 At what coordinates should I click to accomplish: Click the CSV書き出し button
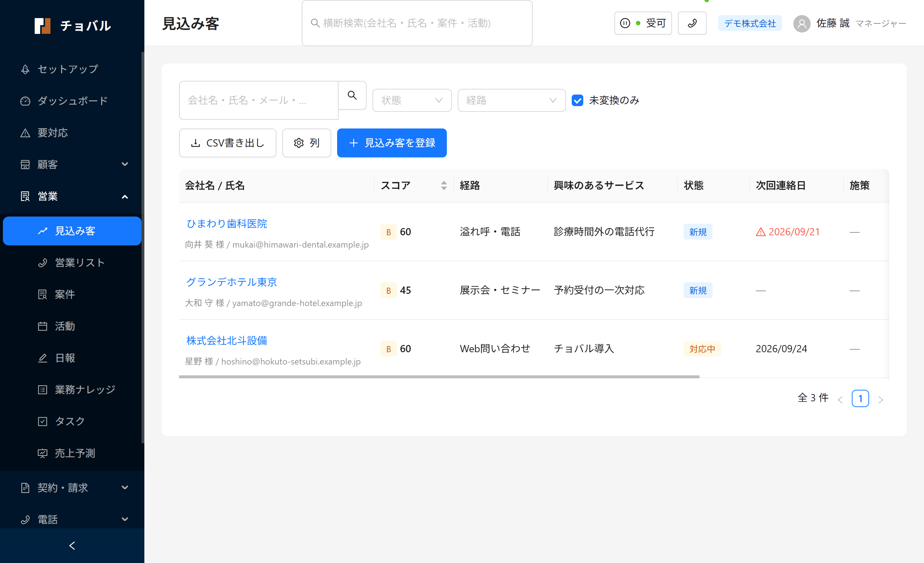point(228,143)
